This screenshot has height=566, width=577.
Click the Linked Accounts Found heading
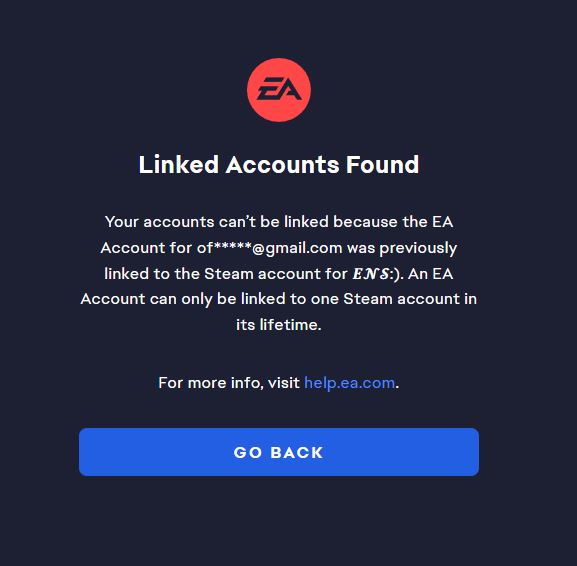[279, 165]
